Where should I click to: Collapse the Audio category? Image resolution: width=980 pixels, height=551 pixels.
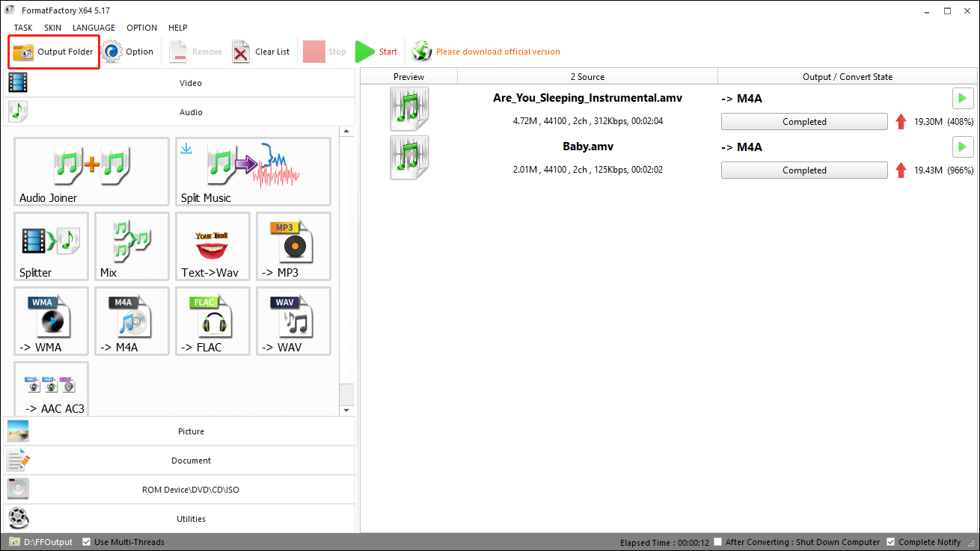click(x=179, y=112)
